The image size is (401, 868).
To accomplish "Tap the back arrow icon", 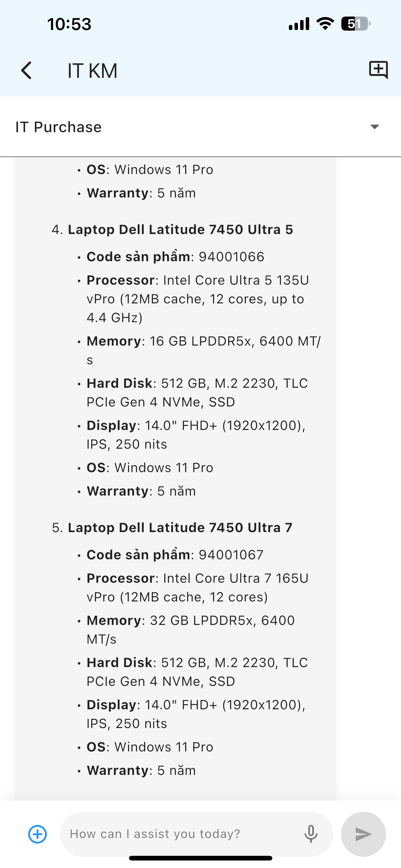I will point(26,70).
